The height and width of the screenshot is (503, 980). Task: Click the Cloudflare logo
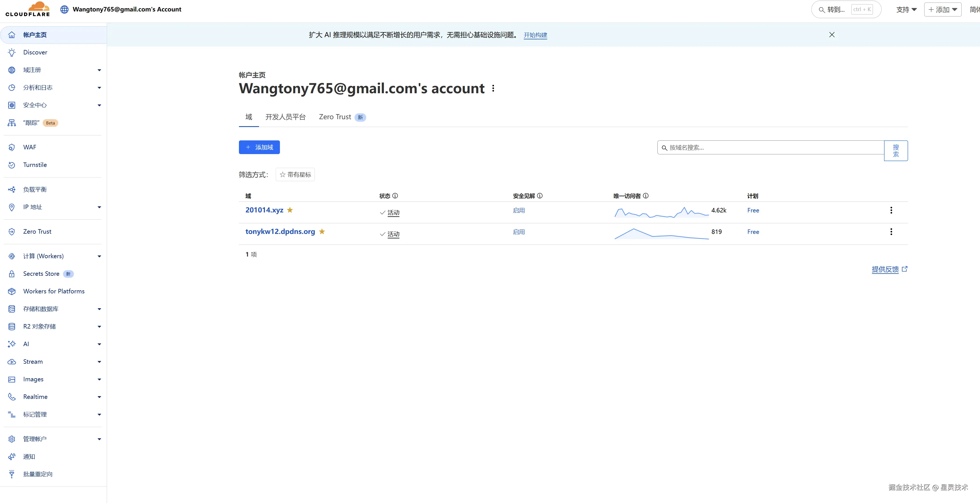tap(27, 9)
